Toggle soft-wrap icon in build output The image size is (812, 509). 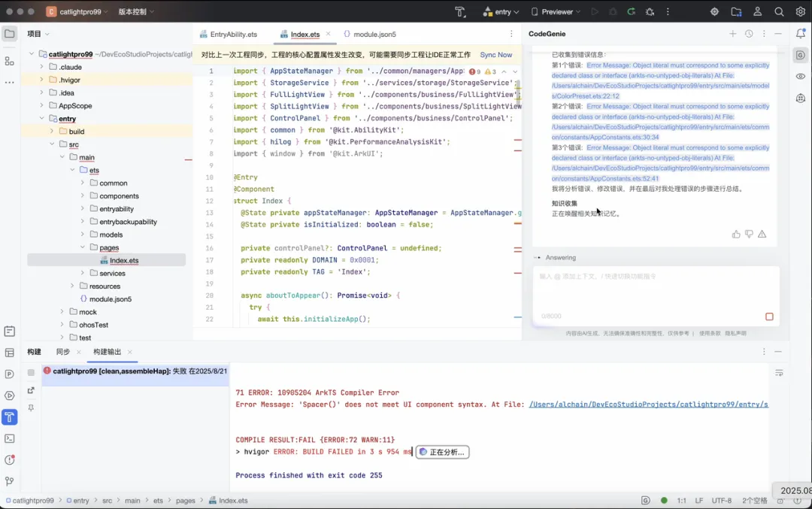(779, 374)
